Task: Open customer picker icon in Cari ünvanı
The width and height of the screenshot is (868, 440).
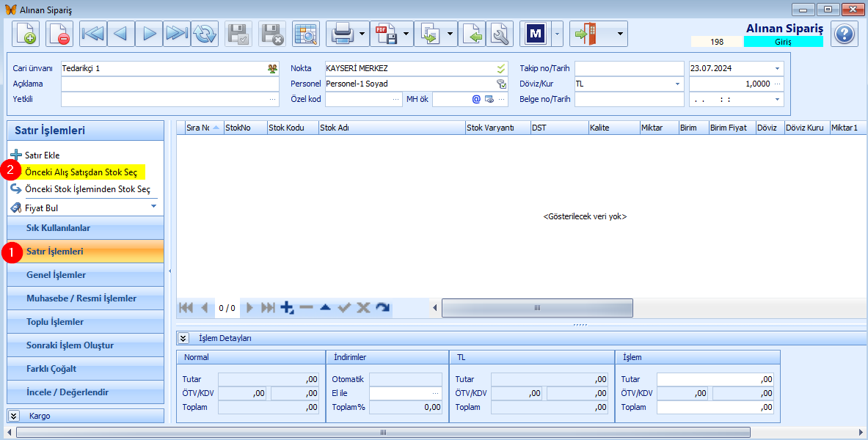Action: [272, 69]
